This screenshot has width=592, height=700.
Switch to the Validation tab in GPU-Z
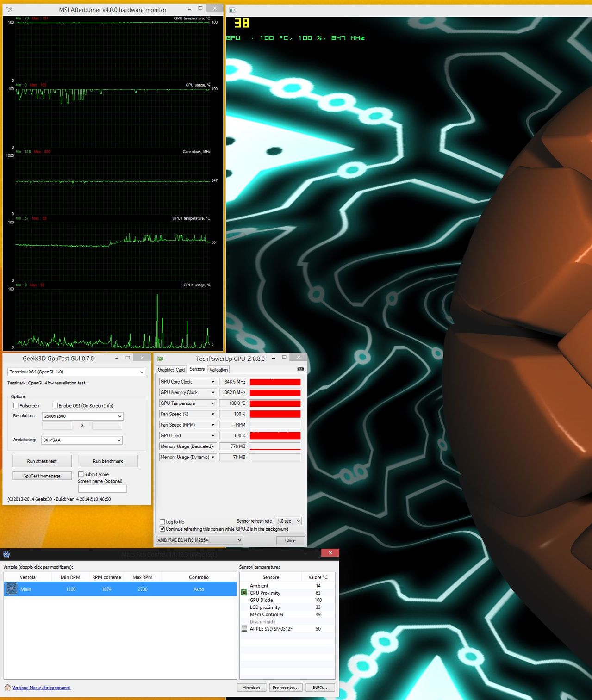[218, 370]
